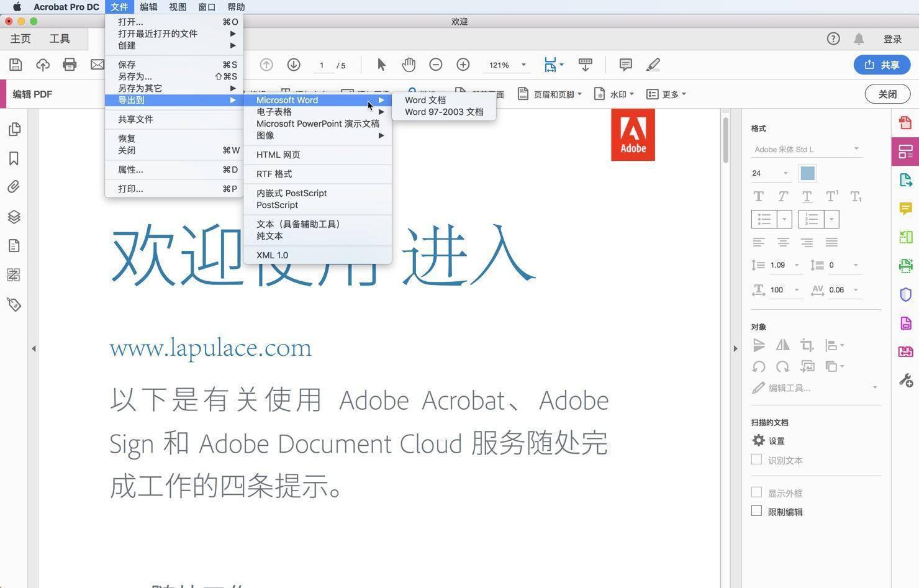Viewport: 919px width, 588px height.
Task: Open 电子表格 export submenu
Action: [x=317, y=112]
